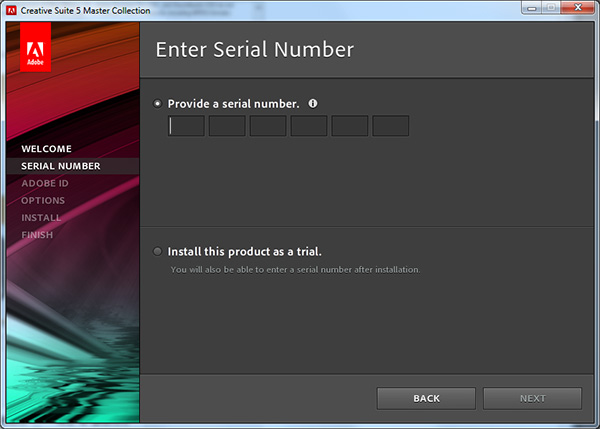Open the Adobe ID step
Image resolution: width=600 pixels, height=429 pixels.
pos(44,183)
